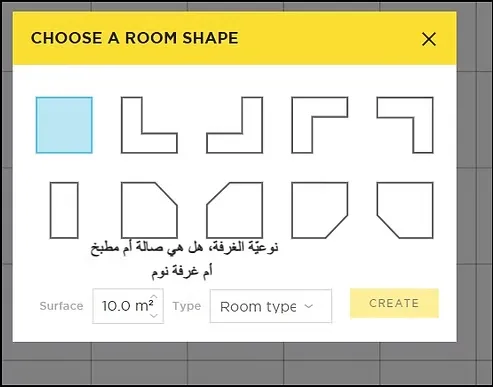Viewport: 493px width, 387px height.
Task: Click the Surface label
Action: pos(61,306)
